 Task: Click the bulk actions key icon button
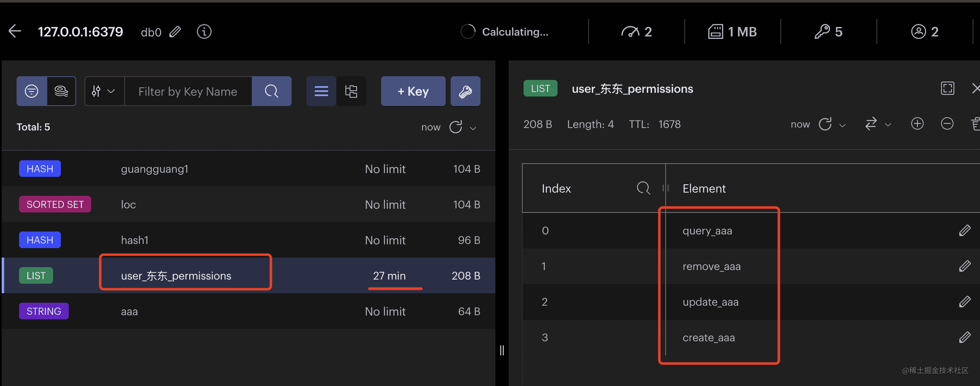tap(465, 91)
